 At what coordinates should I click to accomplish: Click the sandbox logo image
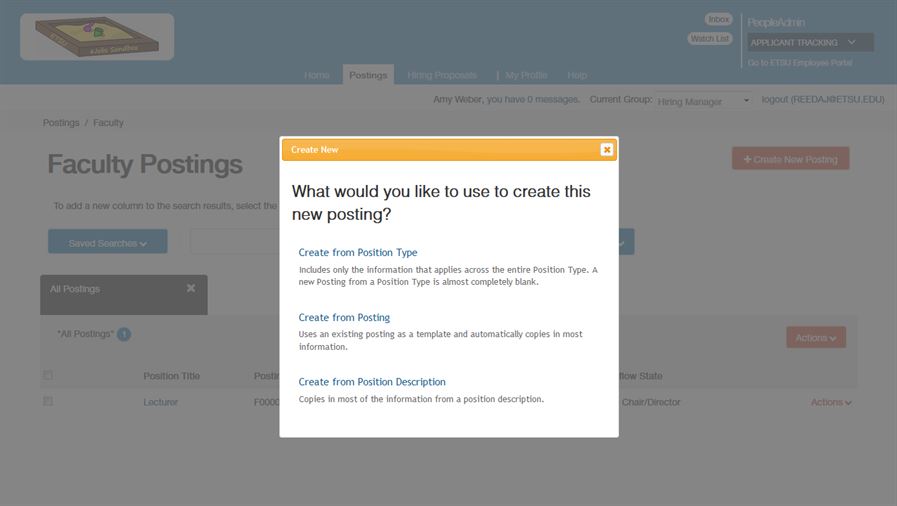(97, 37)
